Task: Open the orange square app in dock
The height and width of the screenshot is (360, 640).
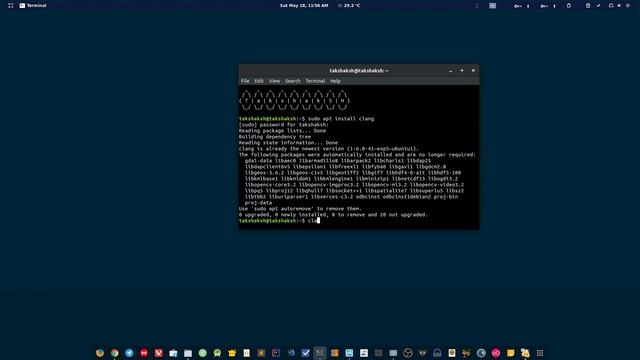Action: [335, 353]
